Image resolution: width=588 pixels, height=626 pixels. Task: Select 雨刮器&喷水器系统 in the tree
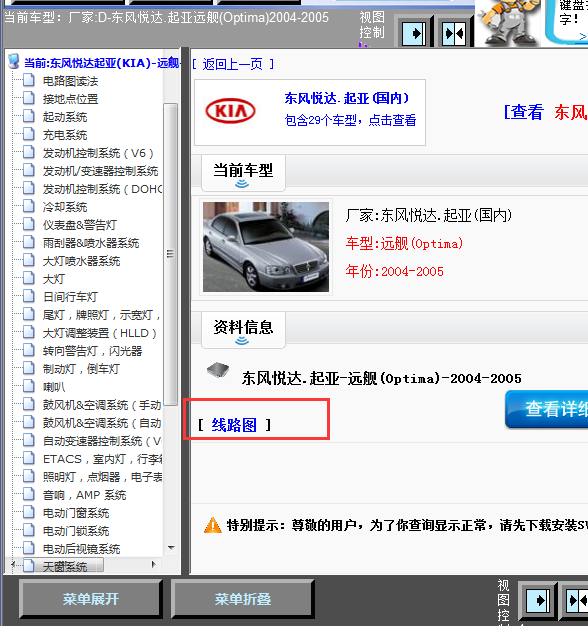(91, 243)
